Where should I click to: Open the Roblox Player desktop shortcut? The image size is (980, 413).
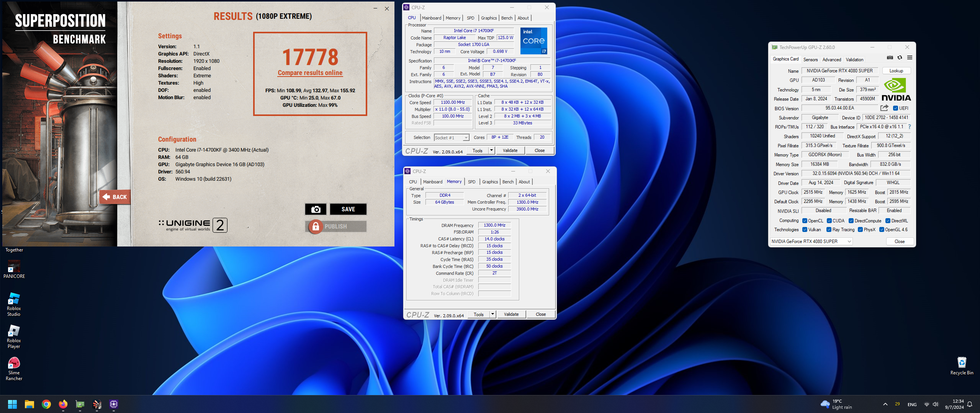pos(14,337)
